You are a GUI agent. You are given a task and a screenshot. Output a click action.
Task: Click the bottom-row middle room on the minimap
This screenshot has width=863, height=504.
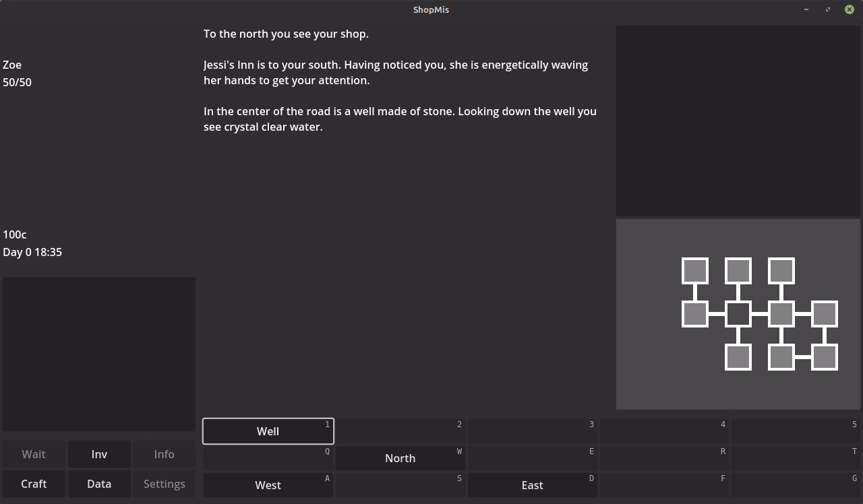(x=781, y=357)
